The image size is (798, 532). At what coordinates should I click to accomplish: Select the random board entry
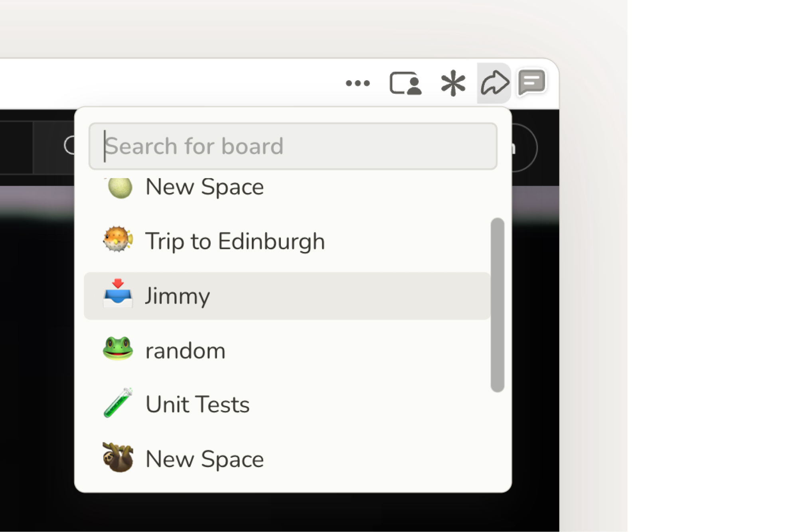click(186, 351)
